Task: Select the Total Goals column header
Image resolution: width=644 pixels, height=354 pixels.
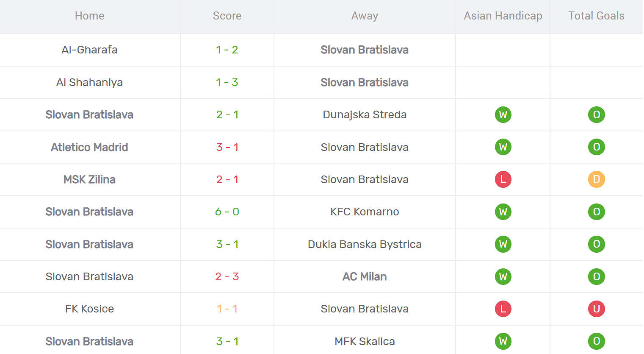Action: (596, 16)
